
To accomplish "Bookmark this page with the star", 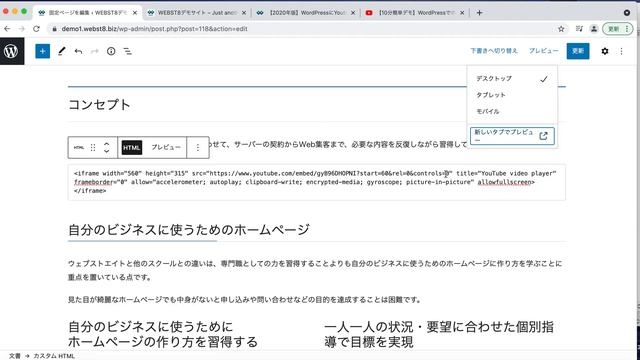I will click(x=561, y=29).
